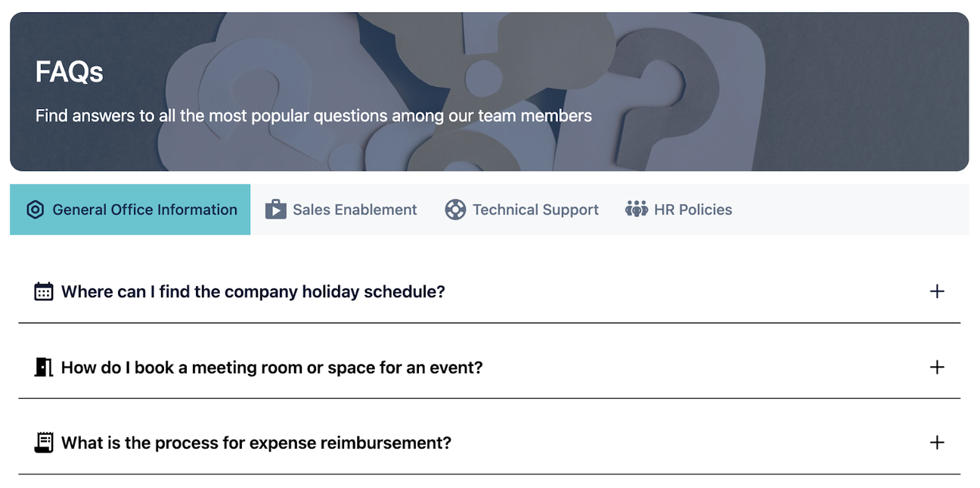Open the Technical Support category

click(535, 210)
